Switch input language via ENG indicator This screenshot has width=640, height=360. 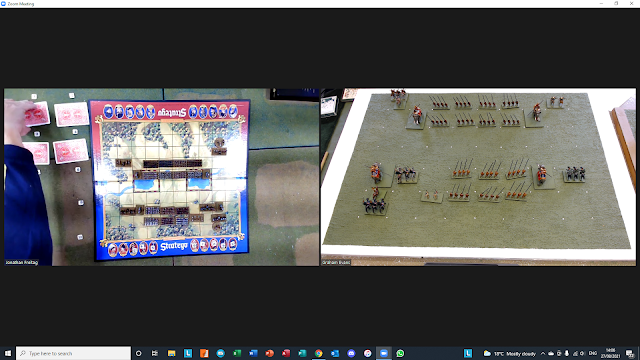(x=593, y=353)
